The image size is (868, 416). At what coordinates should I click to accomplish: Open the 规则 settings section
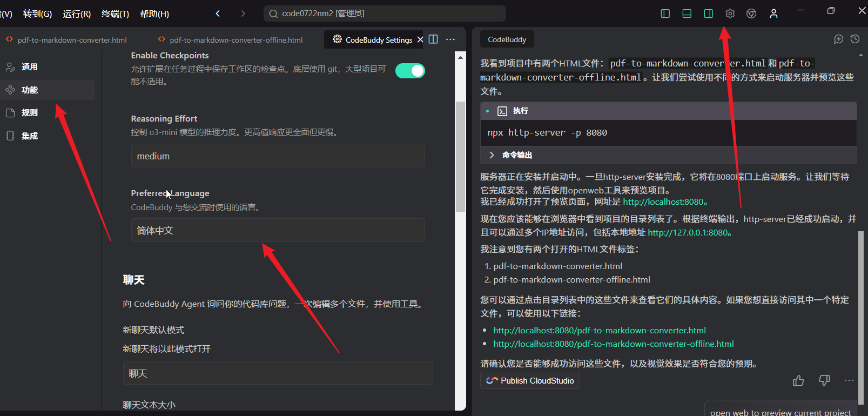pyautogui.click(x=48, y=112)
